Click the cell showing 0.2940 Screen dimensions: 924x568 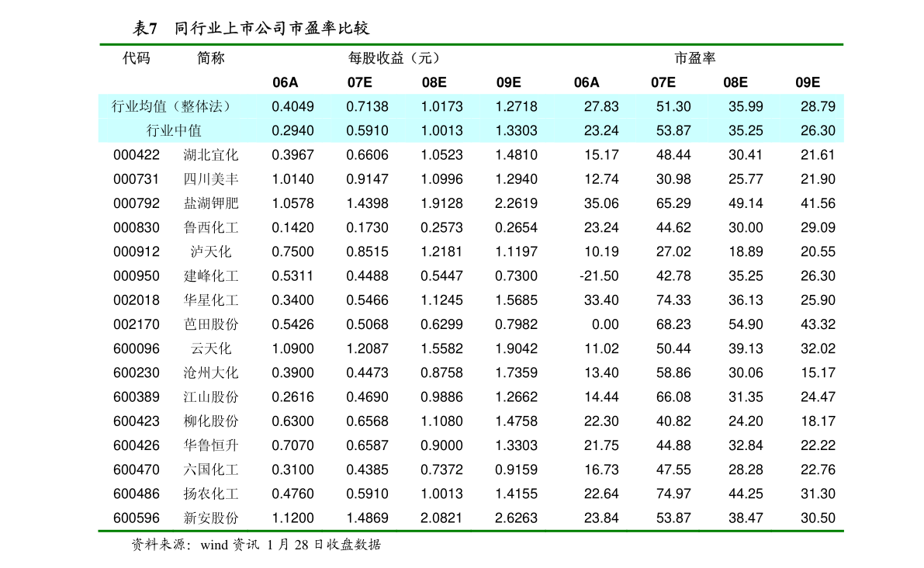(x=292, y=130)
